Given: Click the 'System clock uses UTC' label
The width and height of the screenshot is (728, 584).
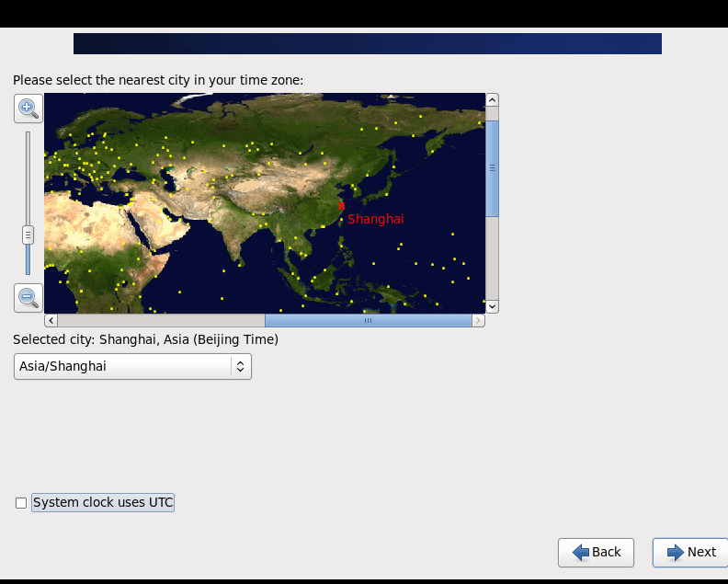Looking at the screenshot, I should (103, 503).
